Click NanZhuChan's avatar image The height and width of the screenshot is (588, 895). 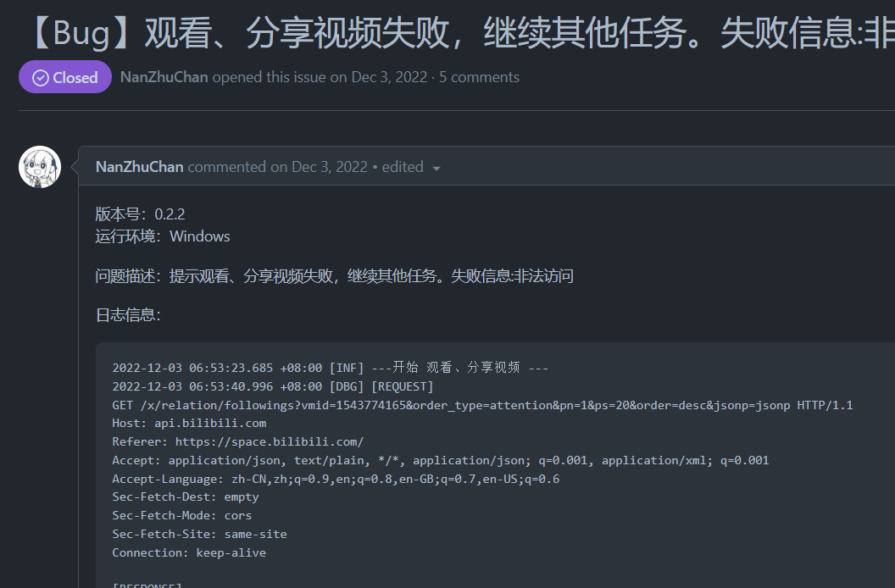click(x=39, y=166)
